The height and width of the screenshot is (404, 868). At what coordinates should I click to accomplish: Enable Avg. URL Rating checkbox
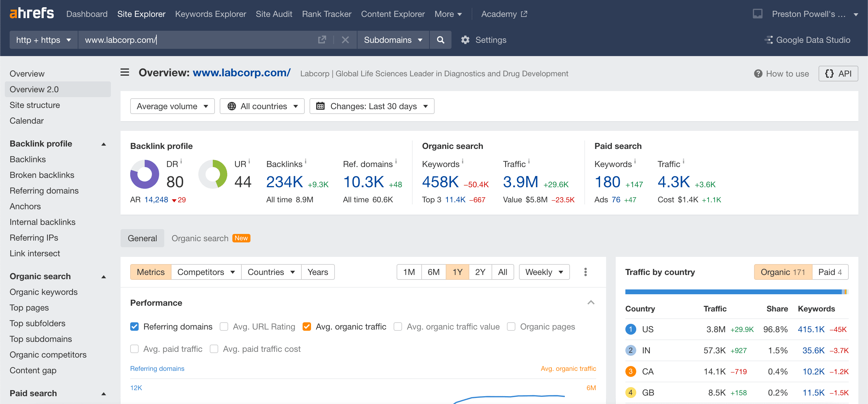click(x=224, y=327)
